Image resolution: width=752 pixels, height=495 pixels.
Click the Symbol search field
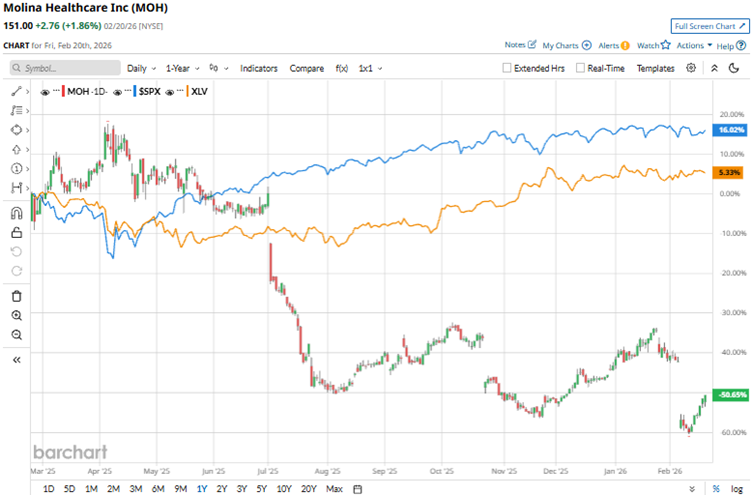point(64,68)
